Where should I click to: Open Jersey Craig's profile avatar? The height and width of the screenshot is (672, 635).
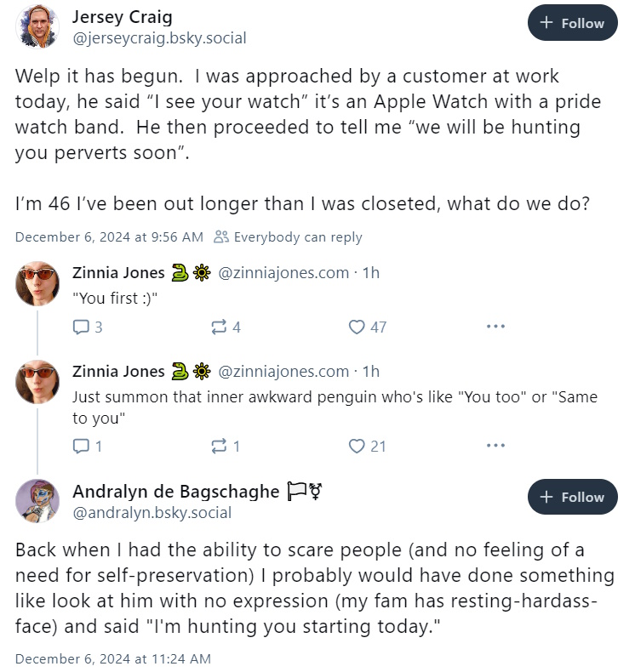tap(37, 26)
